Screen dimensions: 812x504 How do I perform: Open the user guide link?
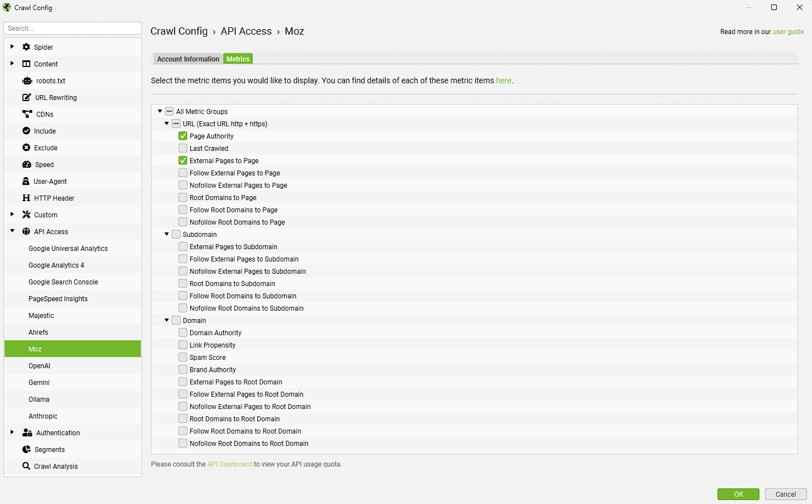click(x=789, y=32)
